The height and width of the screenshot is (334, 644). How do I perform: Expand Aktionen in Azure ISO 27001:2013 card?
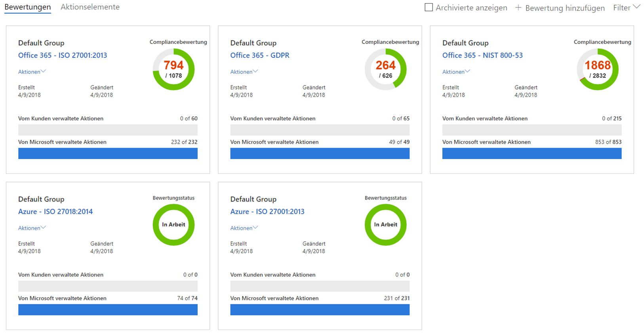point(244,228)
